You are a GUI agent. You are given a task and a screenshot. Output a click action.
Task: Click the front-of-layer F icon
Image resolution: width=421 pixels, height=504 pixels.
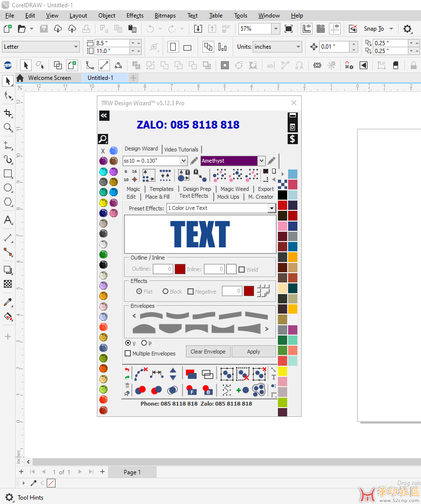tap(191, 390)
